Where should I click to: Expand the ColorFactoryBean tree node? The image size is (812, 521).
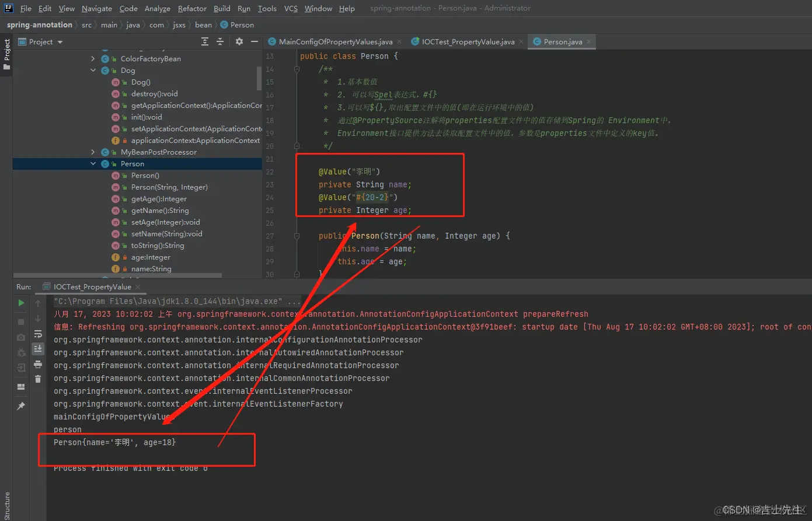click(x=93, y=59)
